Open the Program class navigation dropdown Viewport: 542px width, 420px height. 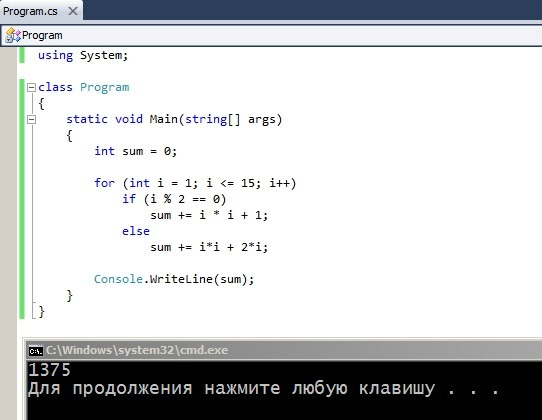tap(271, 35)
